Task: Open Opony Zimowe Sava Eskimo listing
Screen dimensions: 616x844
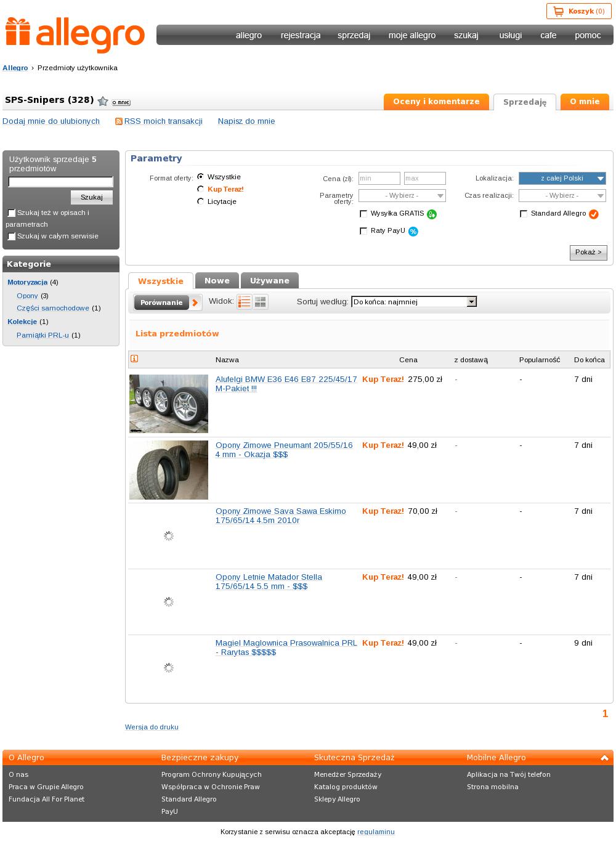Action: tap(281, 516)
